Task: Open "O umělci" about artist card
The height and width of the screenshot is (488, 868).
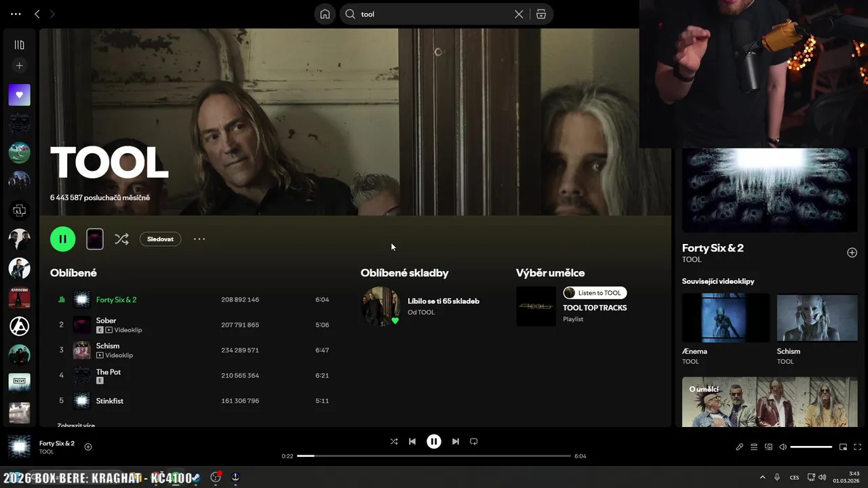Action: pos(770,402)
